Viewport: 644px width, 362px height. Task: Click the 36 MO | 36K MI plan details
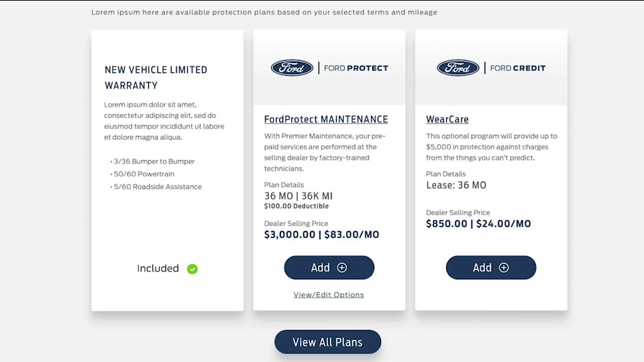[x=298, y=196]
